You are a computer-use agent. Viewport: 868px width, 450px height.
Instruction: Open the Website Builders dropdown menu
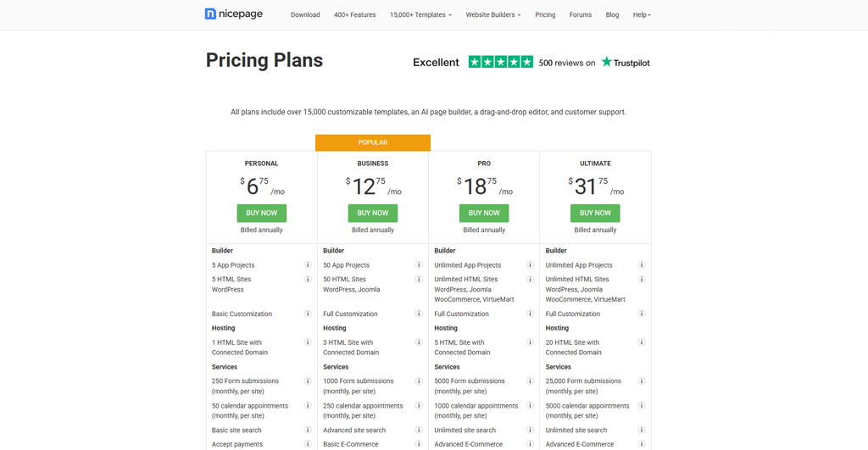point(492,14)
